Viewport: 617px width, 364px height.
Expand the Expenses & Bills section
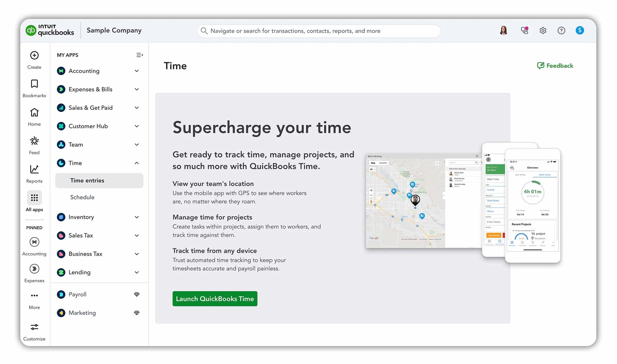coord(137,89)
